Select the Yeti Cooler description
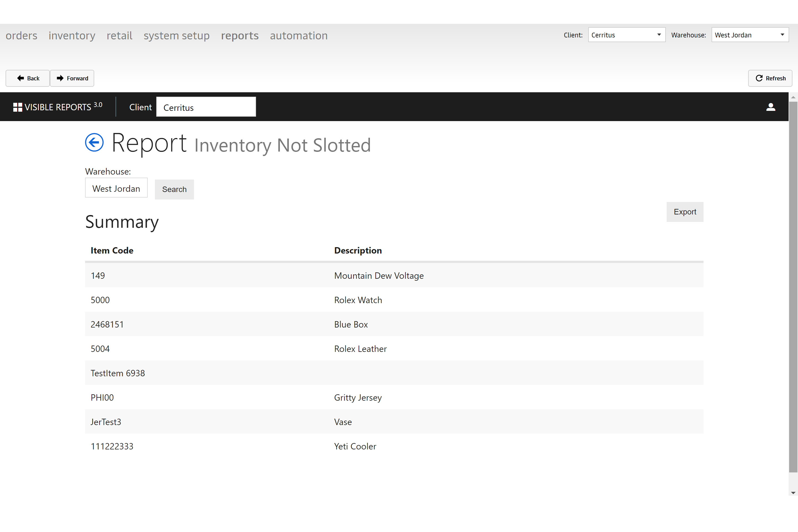Screen dimensions: 798x532 click(355, 446)
